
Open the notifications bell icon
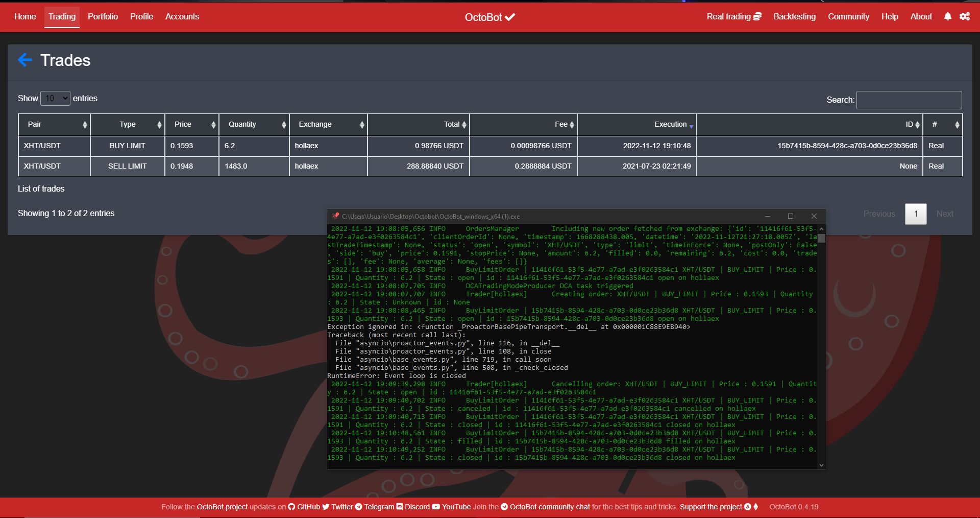click(947, 16)
